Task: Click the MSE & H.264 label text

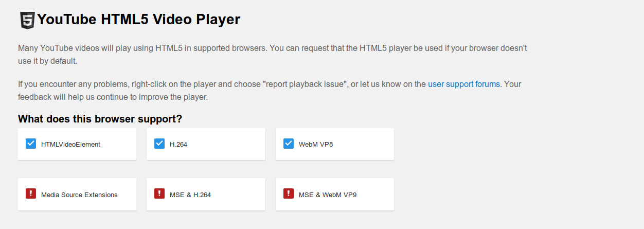Action: coord(190,195)
